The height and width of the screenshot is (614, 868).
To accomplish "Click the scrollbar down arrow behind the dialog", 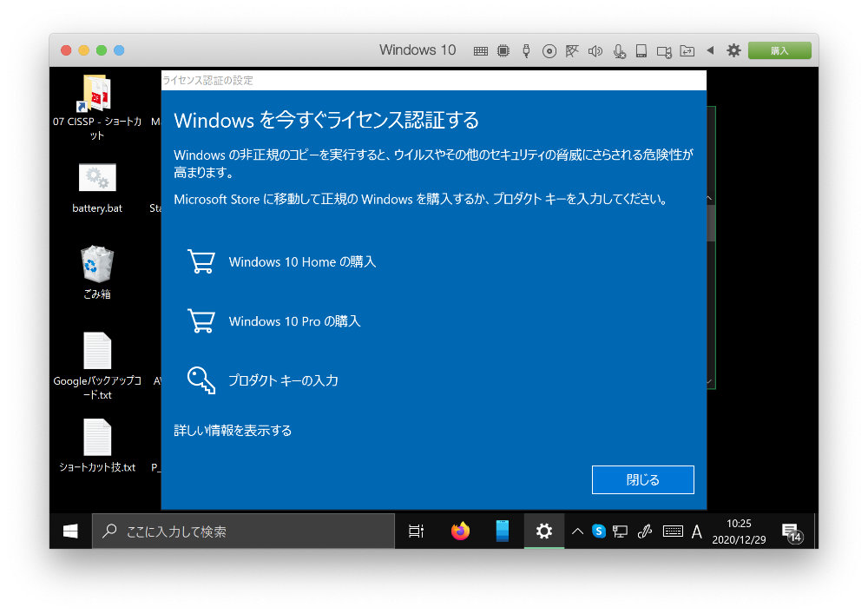I will [710, 381].
